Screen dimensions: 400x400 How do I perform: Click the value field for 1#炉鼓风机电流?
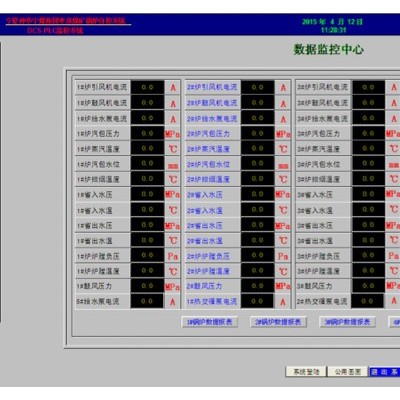(147, 103)
